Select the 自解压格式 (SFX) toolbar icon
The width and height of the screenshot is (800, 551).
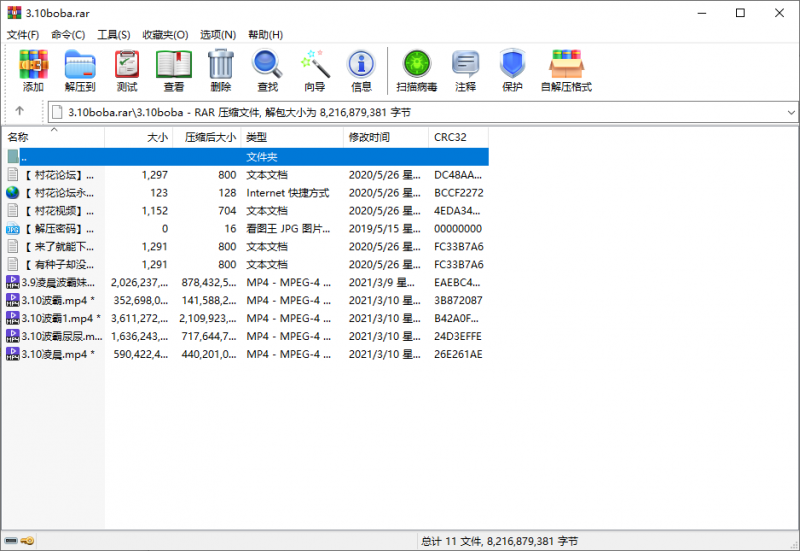coord(566,70)
